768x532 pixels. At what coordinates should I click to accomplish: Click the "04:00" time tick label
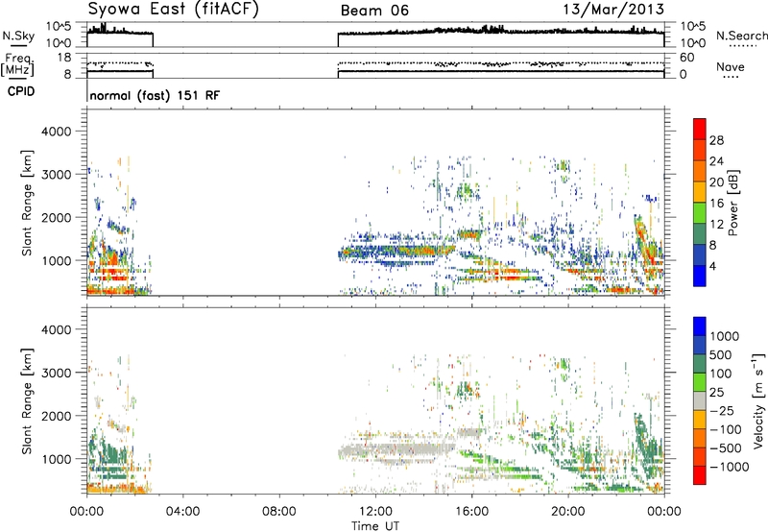(x=182, y=512)
